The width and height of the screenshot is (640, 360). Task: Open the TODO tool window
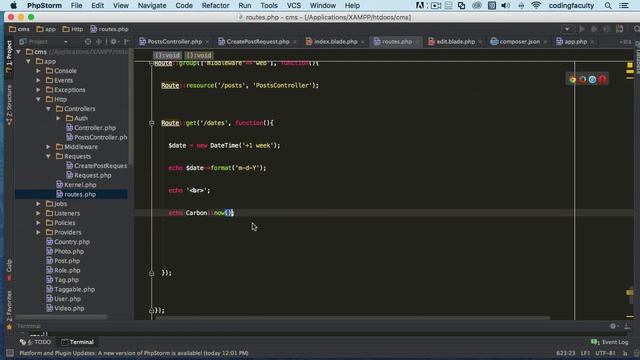click(36, 342)
